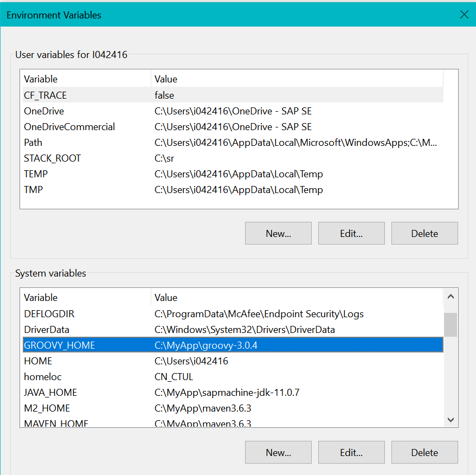Select the M2_HOME system variable

tap(47, 408)
